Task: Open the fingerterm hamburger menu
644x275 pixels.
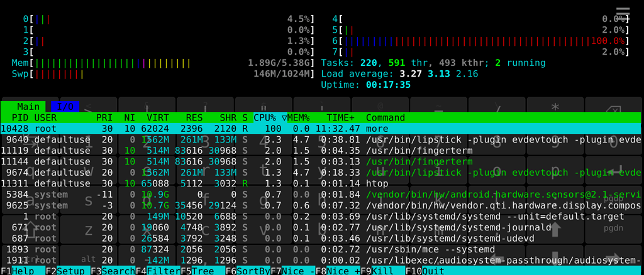Action: [x=623, y=13]
